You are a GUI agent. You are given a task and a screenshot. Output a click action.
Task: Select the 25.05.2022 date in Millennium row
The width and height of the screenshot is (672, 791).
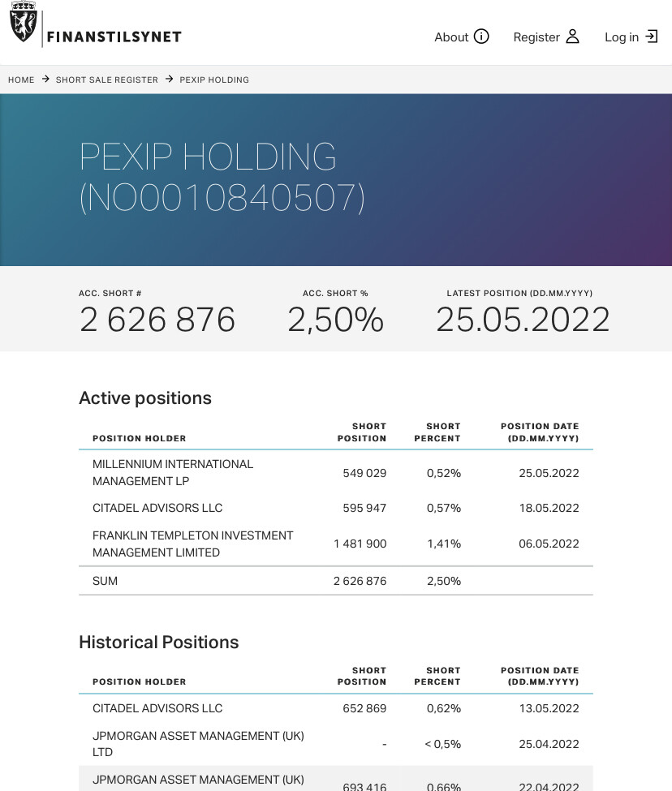pos(549,473)
